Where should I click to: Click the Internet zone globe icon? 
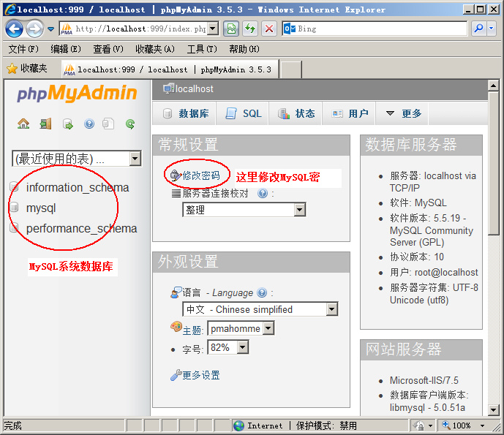point(238,425)
